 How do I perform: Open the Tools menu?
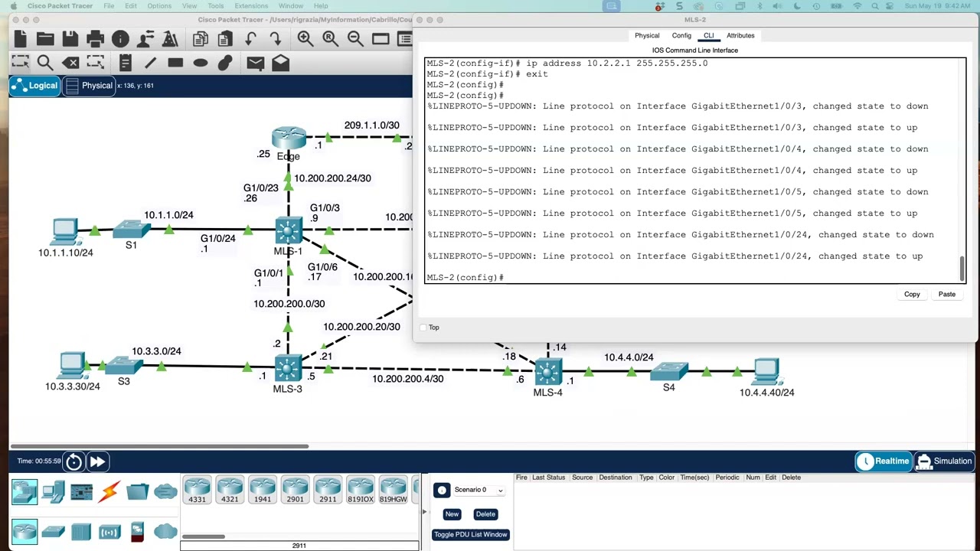coord(216,6)
